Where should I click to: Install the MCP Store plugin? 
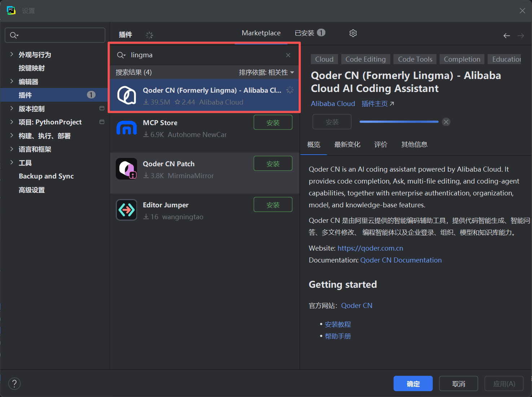(273, 123)
